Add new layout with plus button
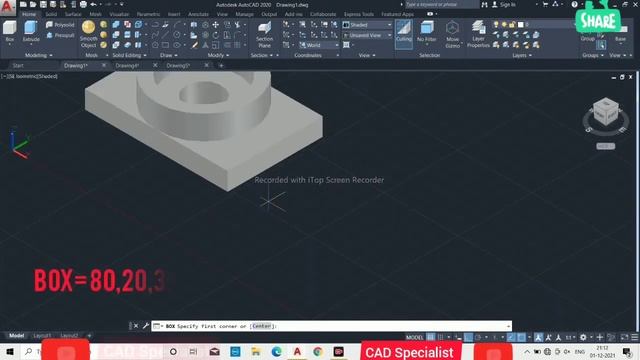Screen dimensions: 640x360 (x=89, y=336)
